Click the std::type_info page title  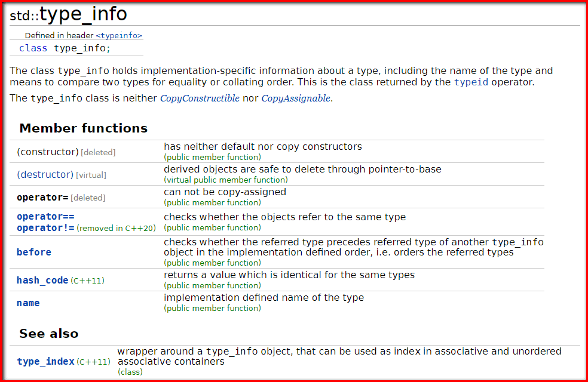68,13
